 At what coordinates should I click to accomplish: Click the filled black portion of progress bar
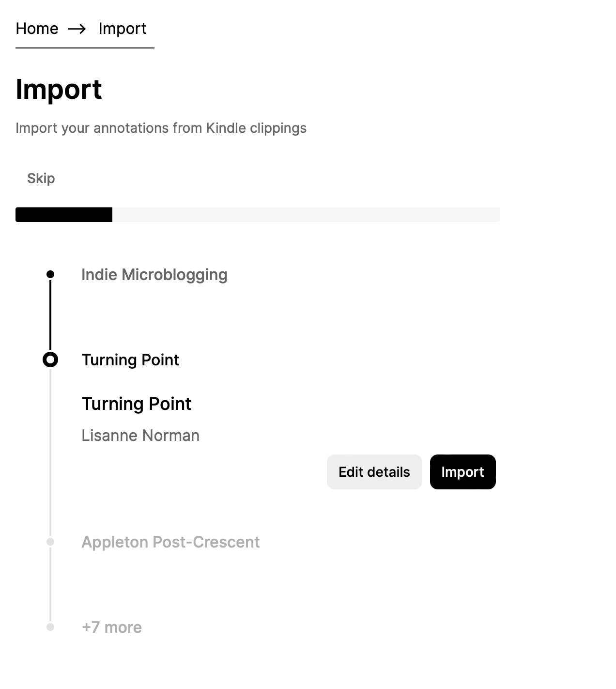tap(64, 215)
